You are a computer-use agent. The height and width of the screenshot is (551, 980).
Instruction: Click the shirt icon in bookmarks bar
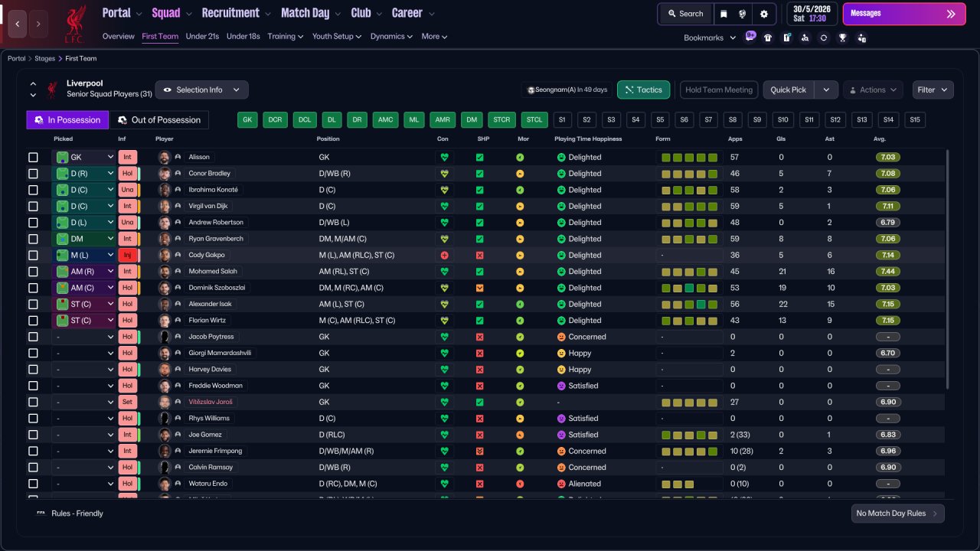(x=768, y=37)
